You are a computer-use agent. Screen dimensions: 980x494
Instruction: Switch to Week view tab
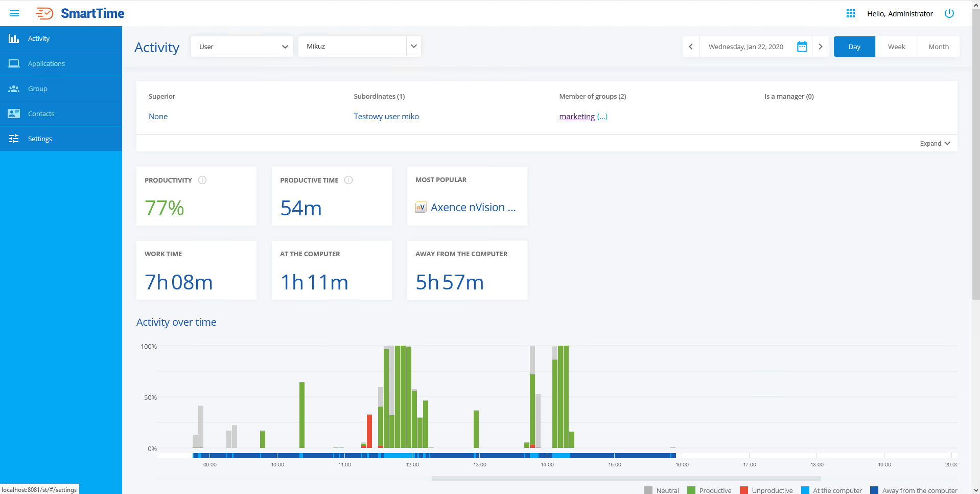(896, 47)
